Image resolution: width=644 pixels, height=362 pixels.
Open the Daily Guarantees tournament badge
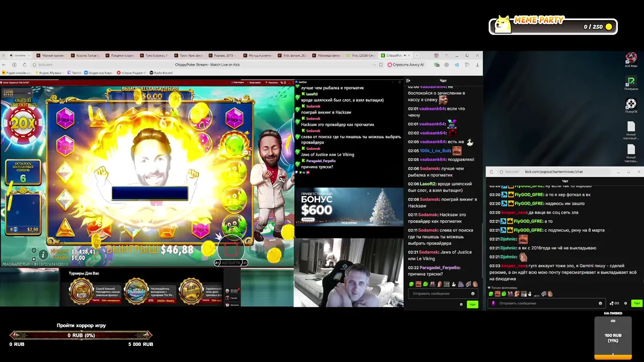coord(191,291)
